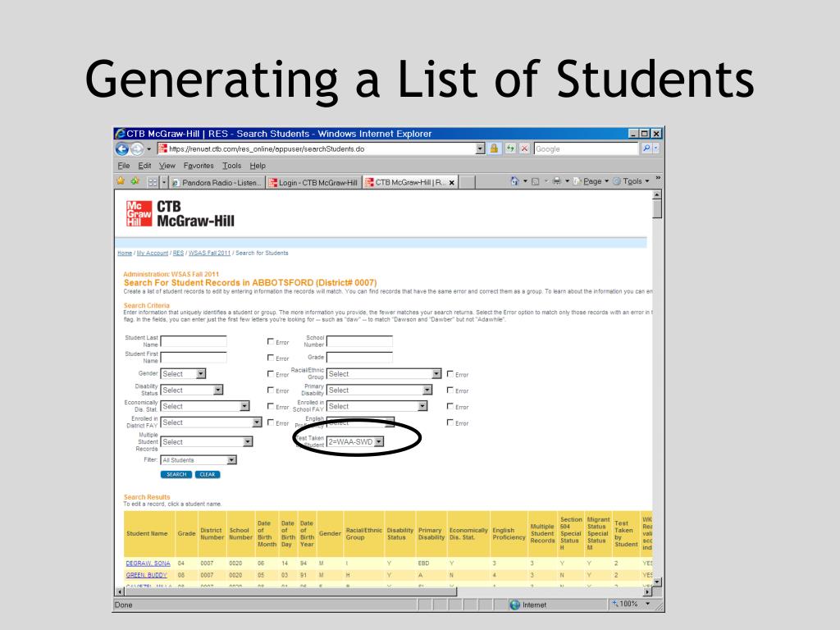840x630 pixels.
Task: Open a blank new tab button
Action: tap(467, 183)
